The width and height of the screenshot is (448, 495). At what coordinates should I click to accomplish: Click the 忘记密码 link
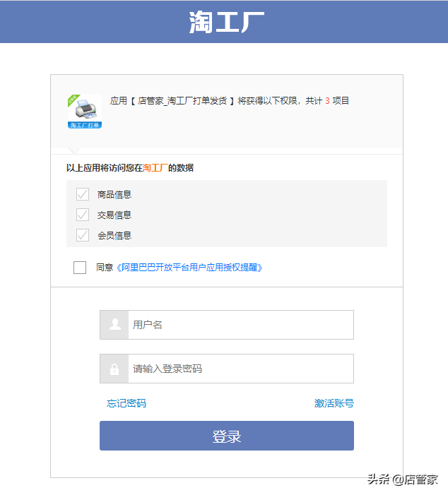pos(126,403)
